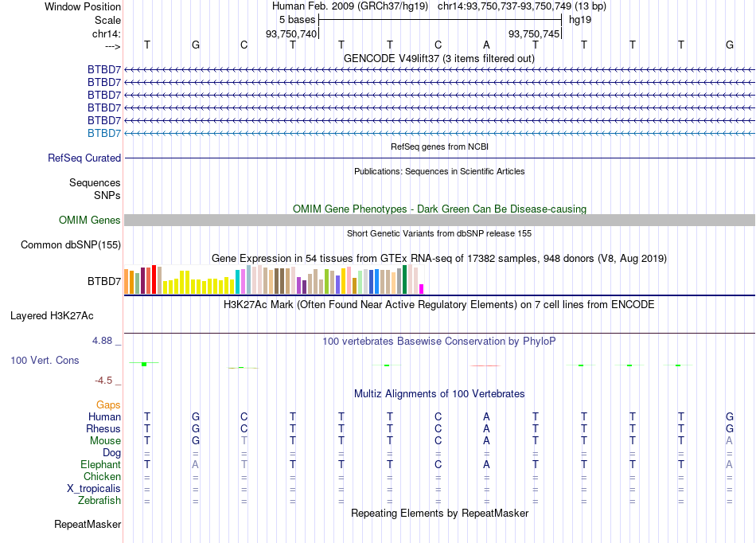This screenshot has height=543, width=756.
Task: Open 'Multiz Alignments of 100 Vertebrates' title
Action: click(439, 394)
